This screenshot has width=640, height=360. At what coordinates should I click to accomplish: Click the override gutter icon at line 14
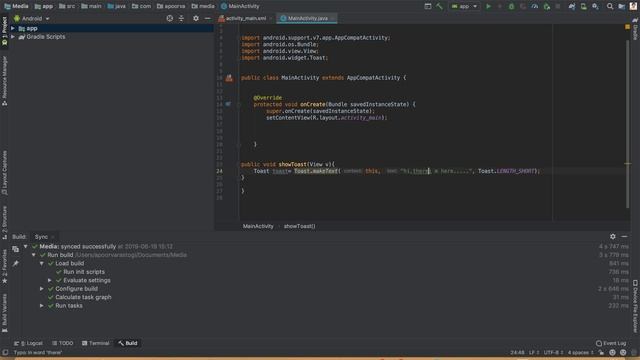point(228,104)
